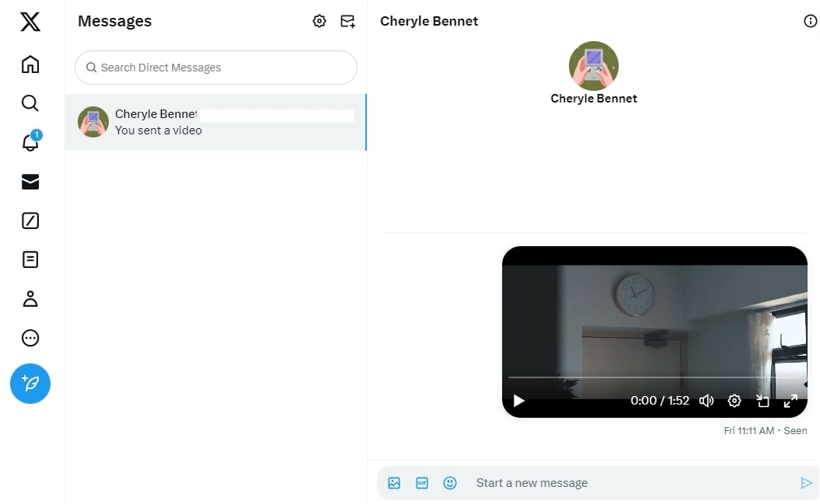
Task: Play the sent video
Action: pos(519,401)
